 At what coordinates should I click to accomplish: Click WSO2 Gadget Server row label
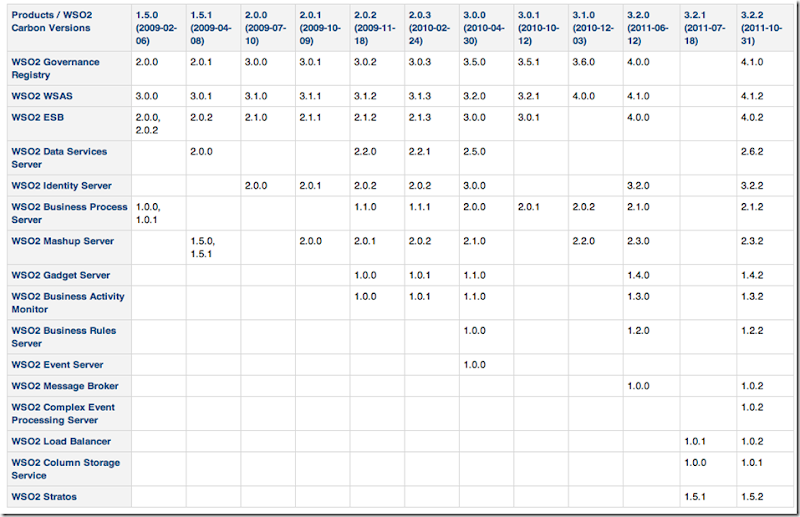coord(60,275)
